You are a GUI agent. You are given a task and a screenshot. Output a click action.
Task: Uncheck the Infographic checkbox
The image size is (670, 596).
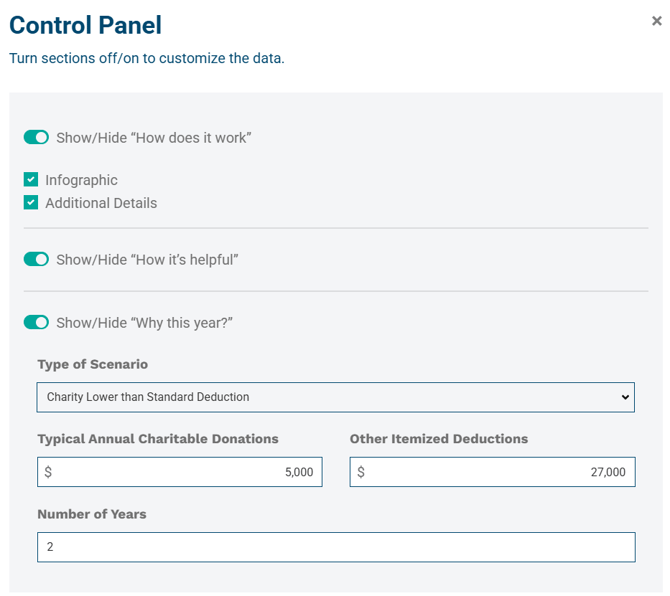click(x=31, y=180)
